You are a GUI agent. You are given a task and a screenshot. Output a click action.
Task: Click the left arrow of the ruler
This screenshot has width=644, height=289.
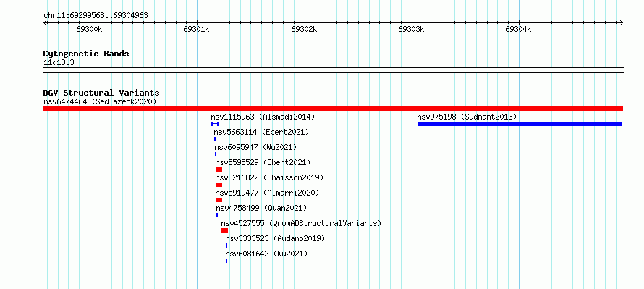45,22
